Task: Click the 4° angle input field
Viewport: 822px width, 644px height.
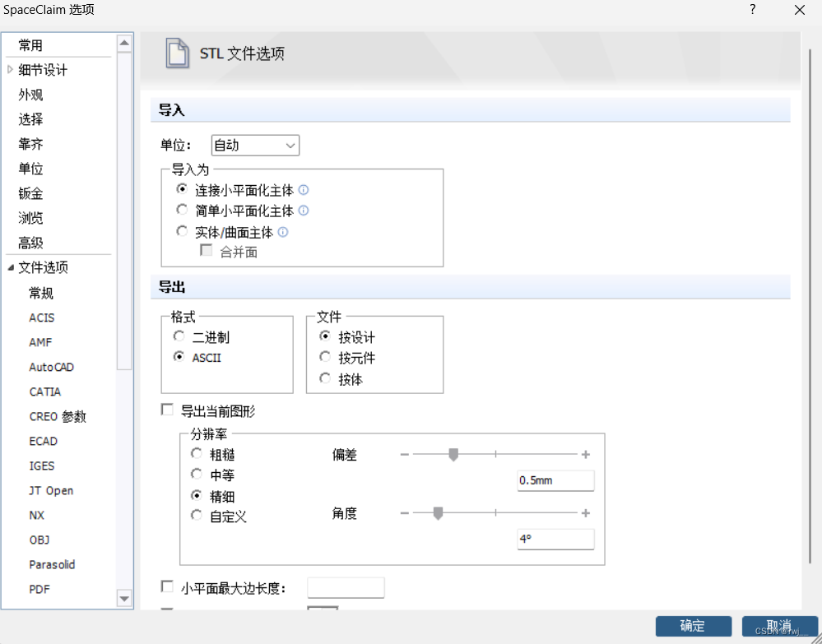Action: pyautogui.click(x=555, y=540)
